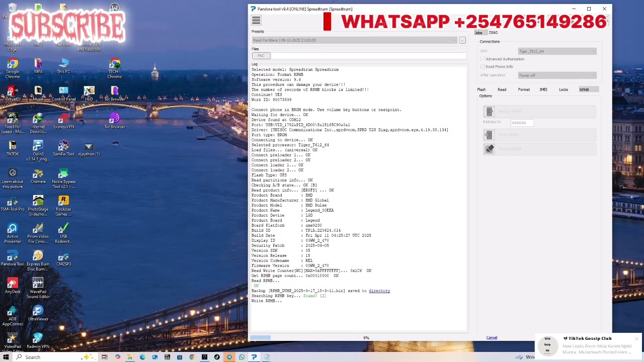Open the backup directory link in log
This screenshot has height=362, width=644.
(379, 291)
